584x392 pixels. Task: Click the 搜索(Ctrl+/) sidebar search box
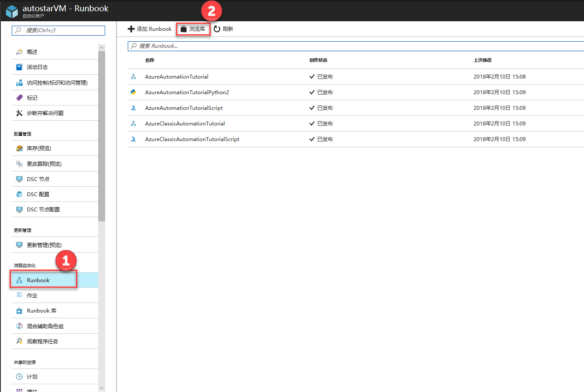pos(59,30)
